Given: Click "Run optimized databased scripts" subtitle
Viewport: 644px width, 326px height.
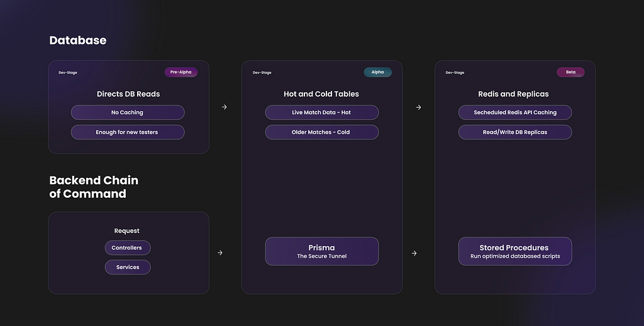Looking at the screenshot, I should pyautogui.click(x=515, y=256).
